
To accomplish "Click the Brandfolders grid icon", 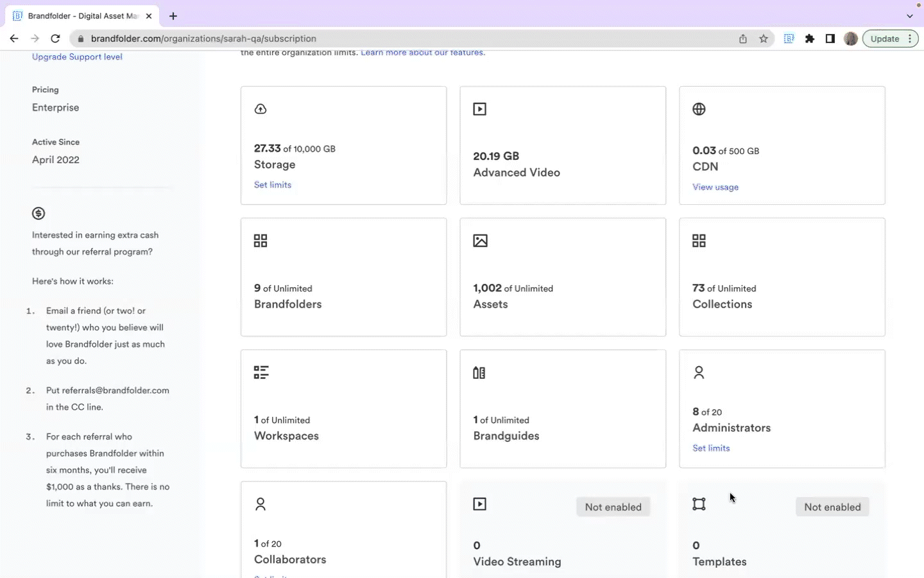I will (x=261, y=241).
